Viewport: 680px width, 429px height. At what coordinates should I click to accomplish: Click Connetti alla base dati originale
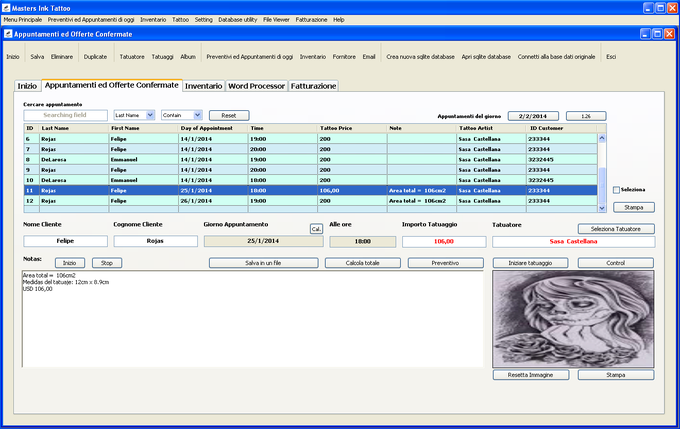[556, 57]
